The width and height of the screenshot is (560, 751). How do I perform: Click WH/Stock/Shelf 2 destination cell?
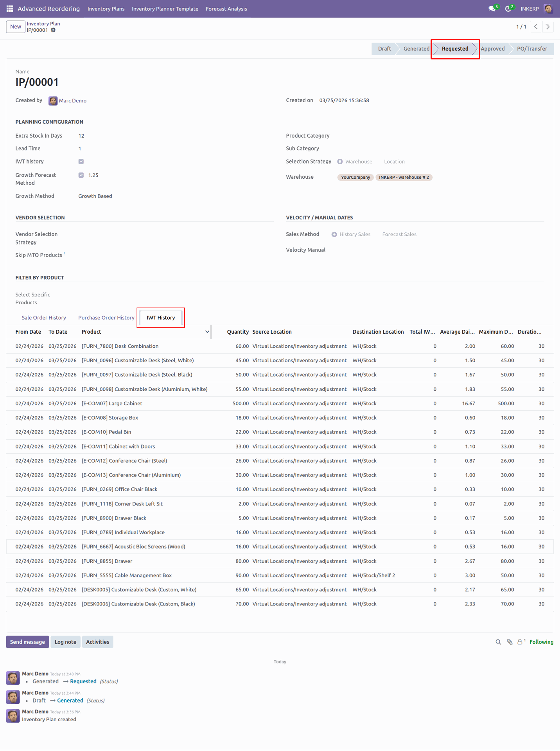pyautogui.click(x=374, y=575)
